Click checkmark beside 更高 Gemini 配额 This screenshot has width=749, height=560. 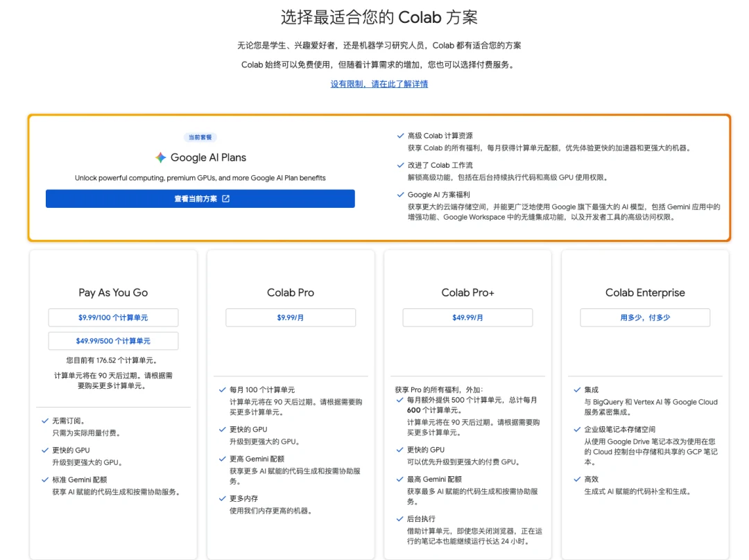(x=222, y=459)
